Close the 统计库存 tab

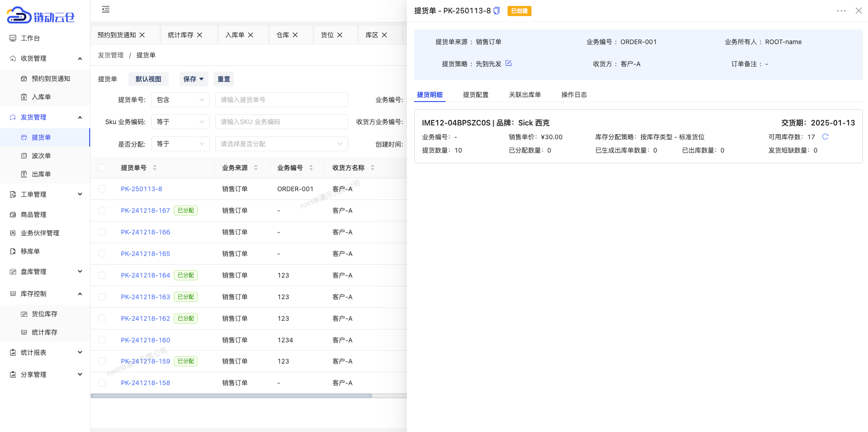coord(200,35)
